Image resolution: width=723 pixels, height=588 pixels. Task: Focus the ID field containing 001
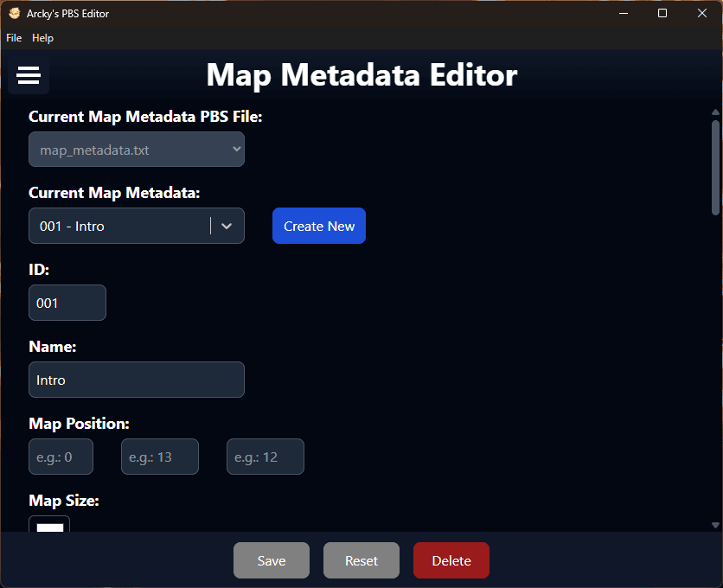(x=67, y=303)
